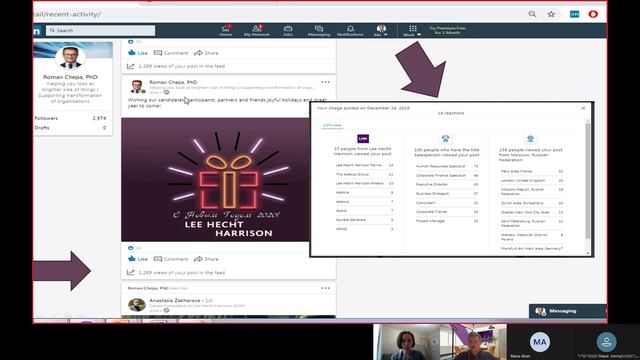Screen dimensions: 640x360
Task: Open Roman Chepa, PhD name in sidebar
Action: coord(70,77)
